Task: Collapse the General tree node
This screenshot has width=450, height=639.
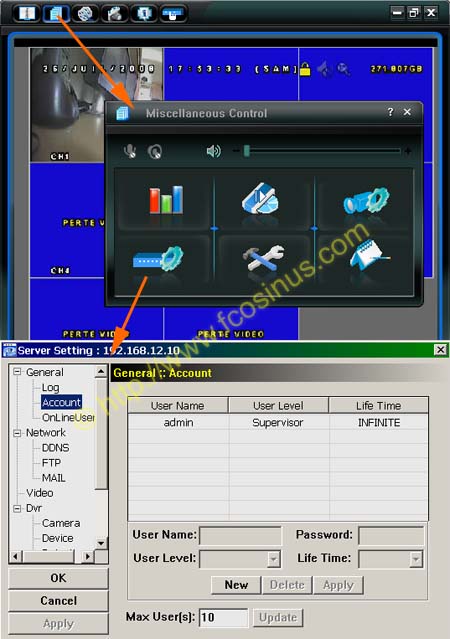Action: click(17, 372)
